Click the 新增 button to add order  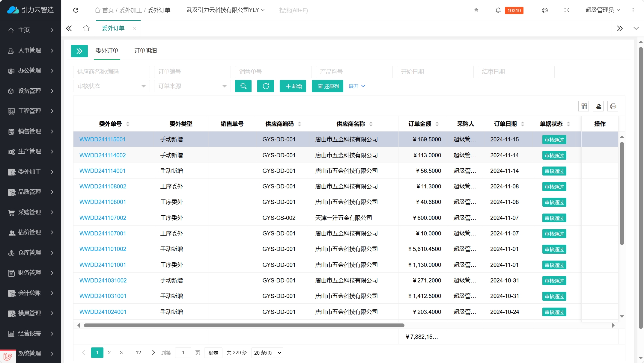click(293, 86)
